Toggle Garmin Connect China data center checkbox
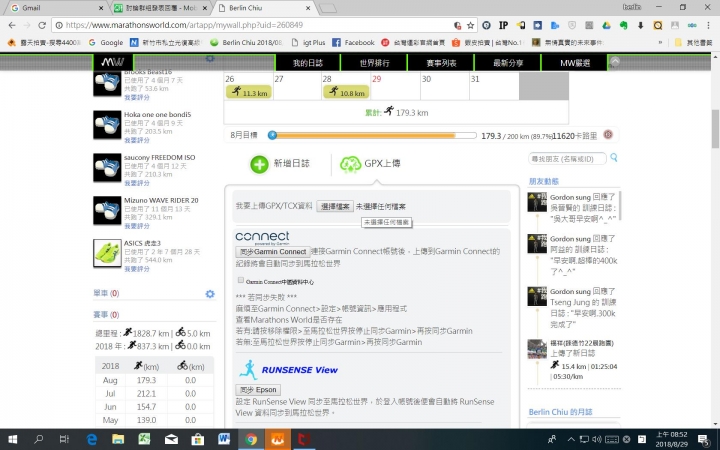 pyautogui.click(x=241, y=280)
